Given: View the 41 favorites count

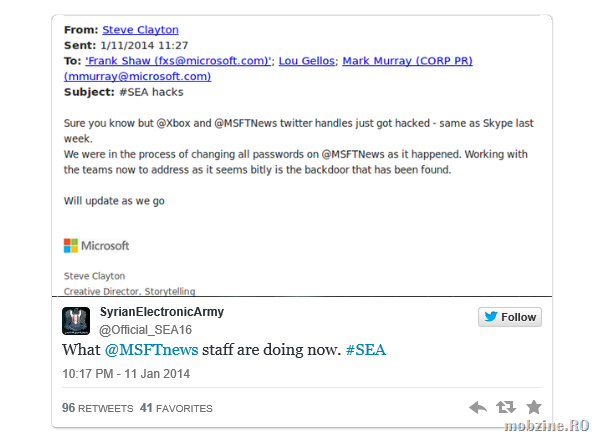Looking at the screenshot, I should (x=176, y=408).
